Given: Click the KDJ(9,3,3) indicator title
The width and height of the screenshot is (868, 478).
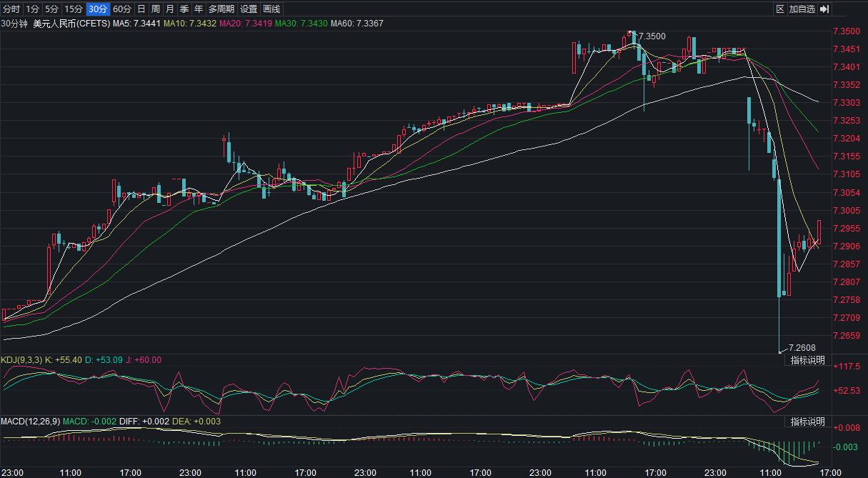Looking at the screenshot, I should (21, 360).
